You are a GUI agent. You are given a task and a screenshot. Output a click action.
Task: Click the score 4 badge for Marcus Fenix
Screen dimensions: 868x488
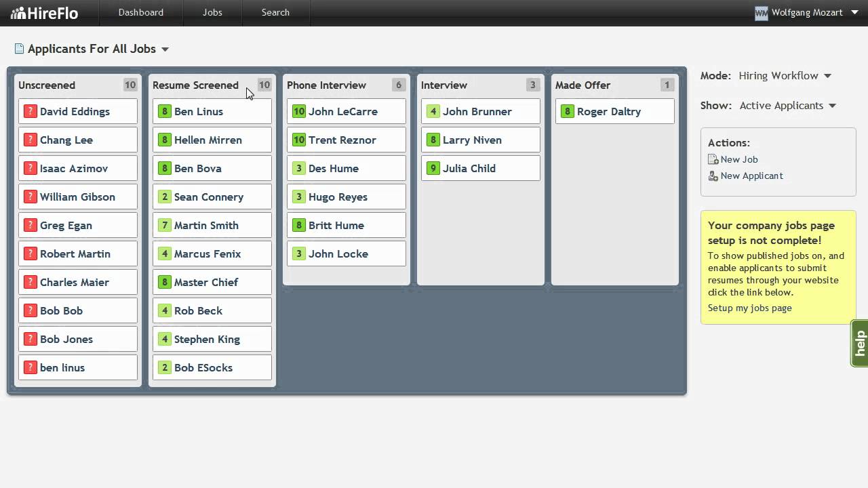pos(164,253)
